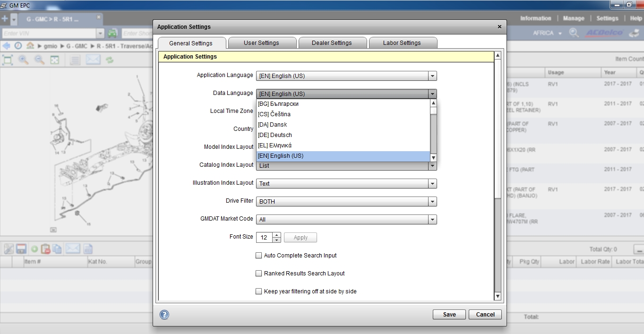The width and height of the screenshot is (644, 334).
Task: Click the copy documents icon in the parts list toolbar
Action: pos(57,249)
